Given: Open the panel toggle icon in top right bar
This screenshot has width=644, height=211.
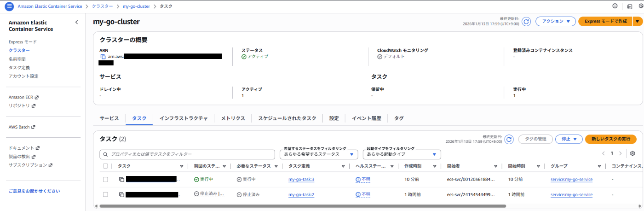Looking at the screenshot, I should pos(629,6).
